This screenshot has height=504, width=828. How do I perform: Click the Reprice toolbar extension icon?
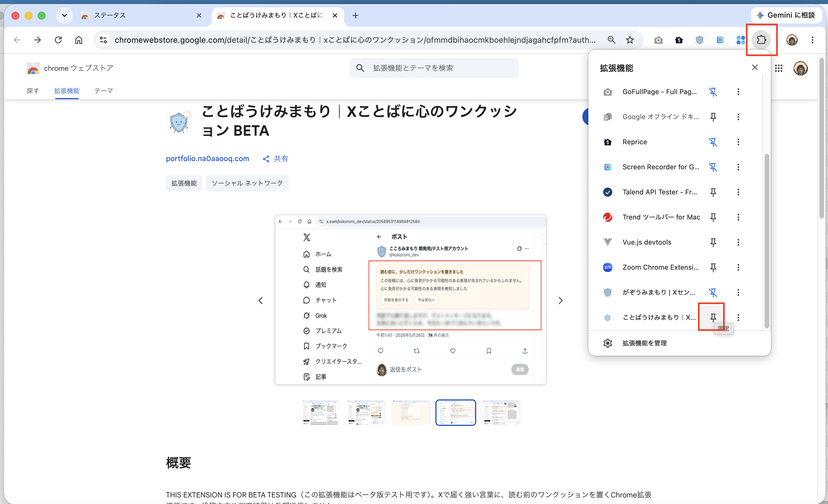tap(679, 40)
